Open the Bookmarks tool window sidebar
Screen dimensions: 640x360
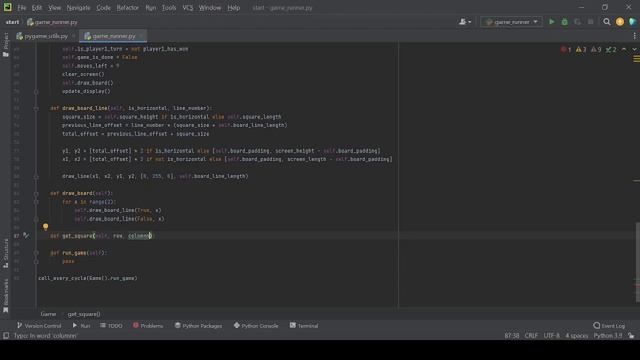point(6,296)
